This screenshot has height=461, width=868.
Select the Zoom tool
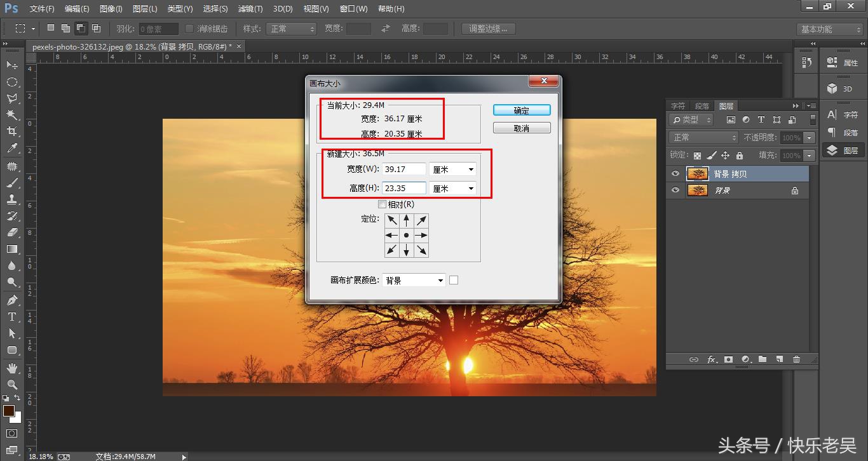(13, 384)
